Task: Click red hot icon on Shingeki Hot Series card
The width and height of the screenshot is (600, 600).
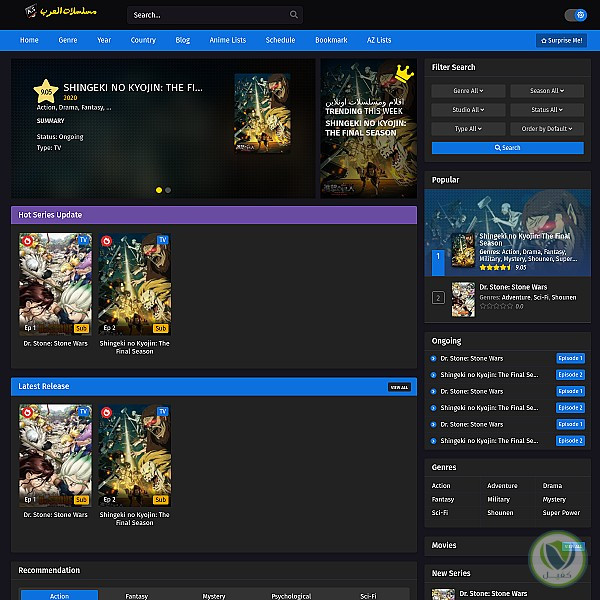Action: pos(106,241)
